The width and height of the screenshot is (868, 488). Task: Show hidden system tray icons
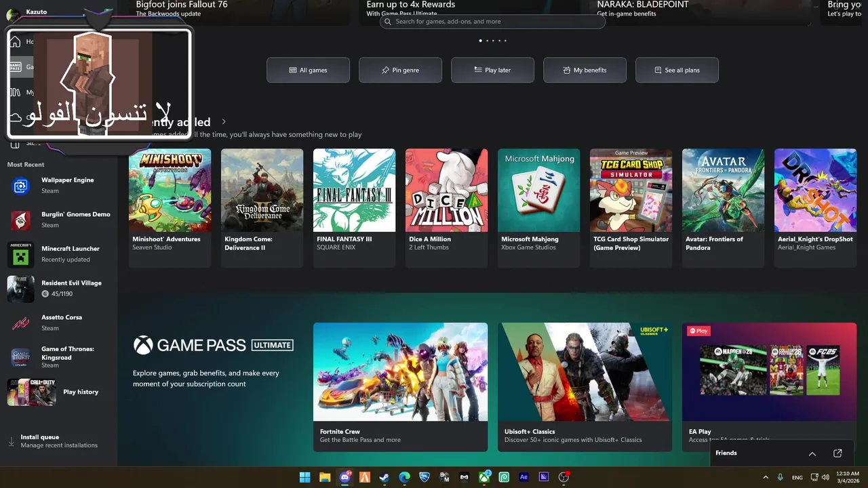tap(766, 477)
